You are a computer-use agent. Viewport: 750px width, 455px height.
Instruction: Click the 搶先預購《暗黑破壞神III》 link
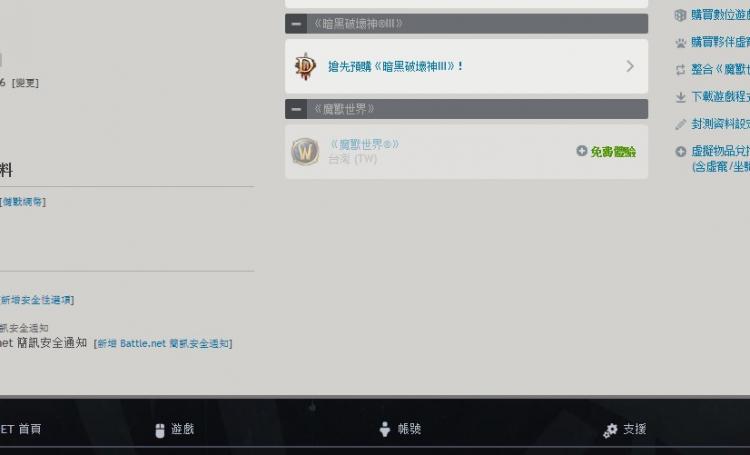point(396,66)
